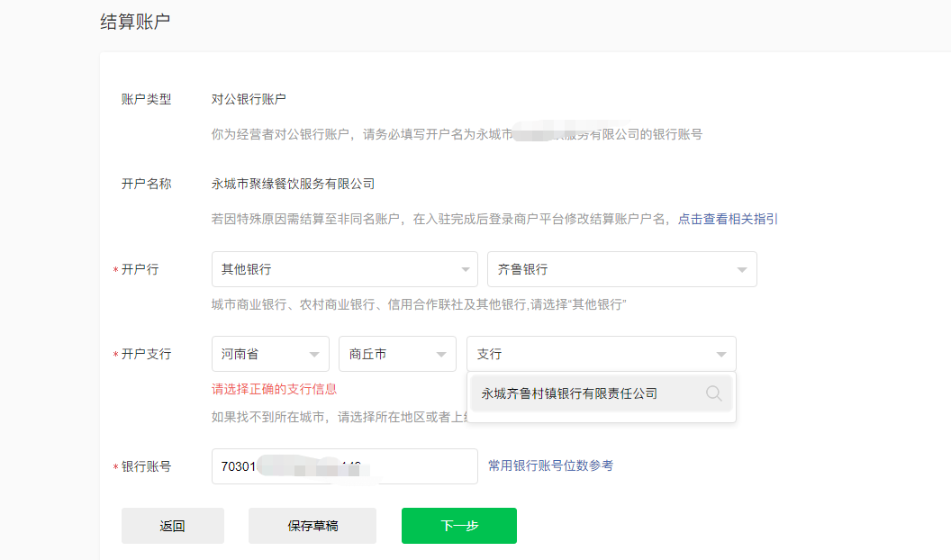
Task: Open 常用银行账号位数参考 link
Action: coord(551,465)
